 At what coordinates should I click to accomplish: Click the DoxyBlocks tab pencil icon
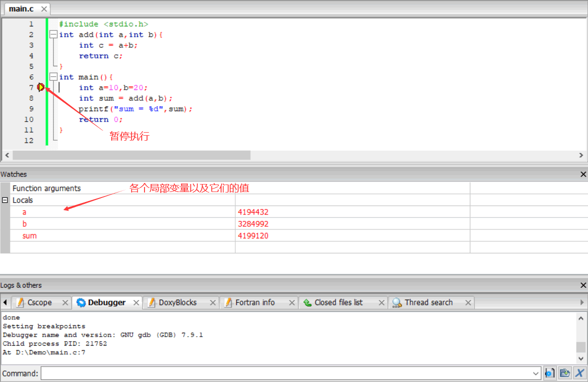coord(151,302)
